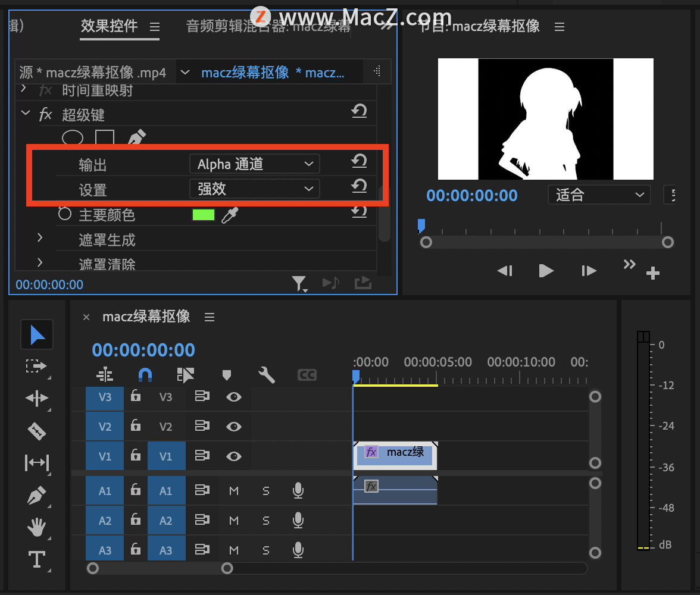Close the macz绿幕抠像 timeline tab

click(x=86, y=317)
